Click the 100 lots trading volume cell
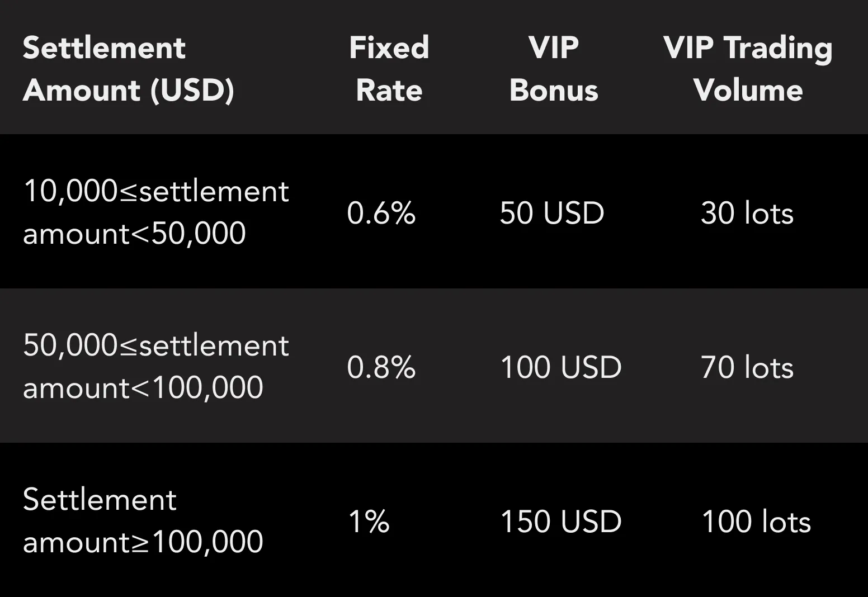The height and width of the screenshot is (597, 868). 756,522
